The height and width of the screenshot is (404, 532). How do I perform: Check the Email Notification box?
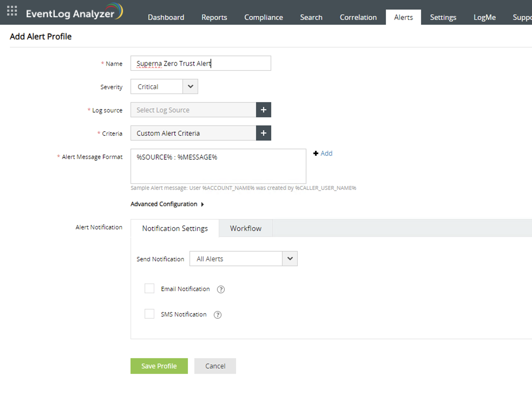(149, 289)
